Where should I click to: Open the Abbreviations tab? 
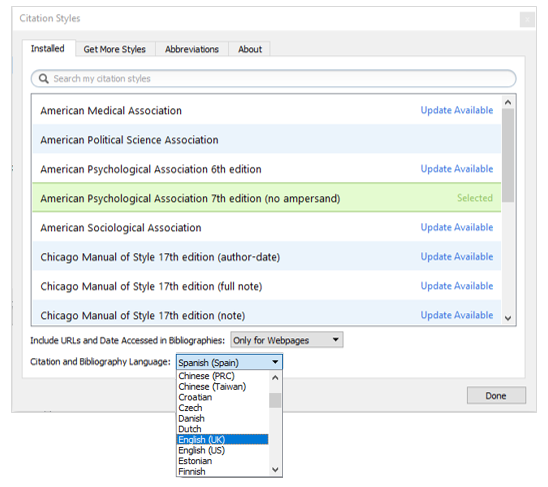point(192,49)
